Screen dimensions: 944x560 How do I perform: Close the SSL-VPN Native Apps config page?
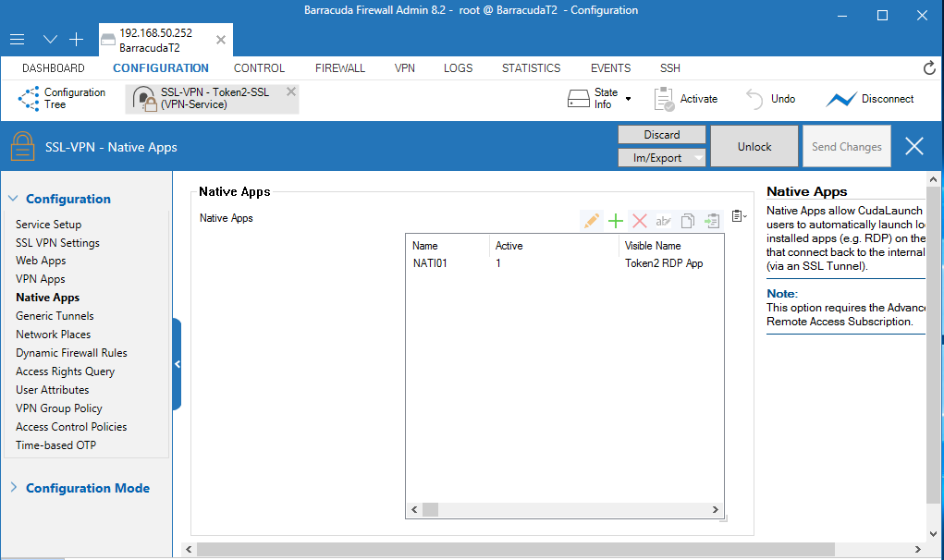(x=913, y=146)
